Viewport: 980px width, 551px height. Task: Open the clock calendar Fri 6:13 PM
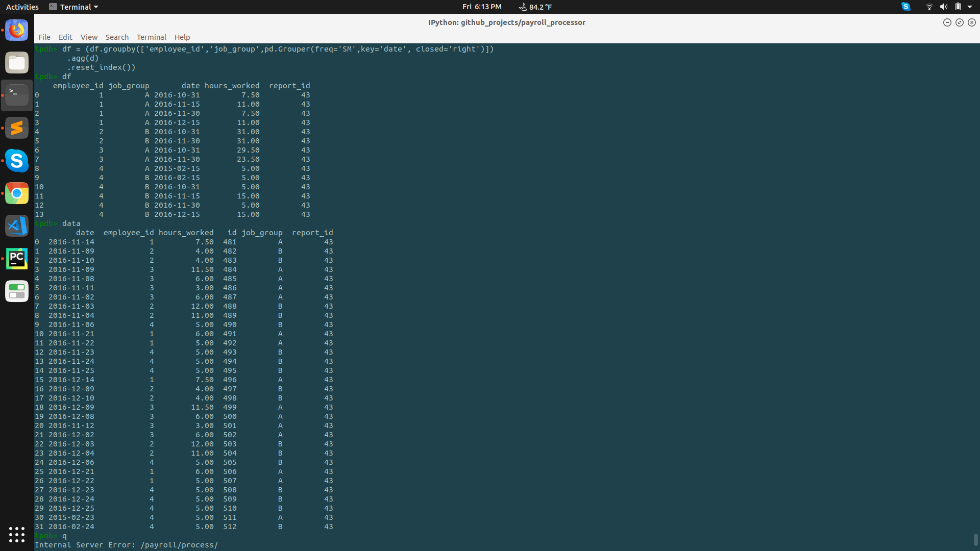coord(482,7)
